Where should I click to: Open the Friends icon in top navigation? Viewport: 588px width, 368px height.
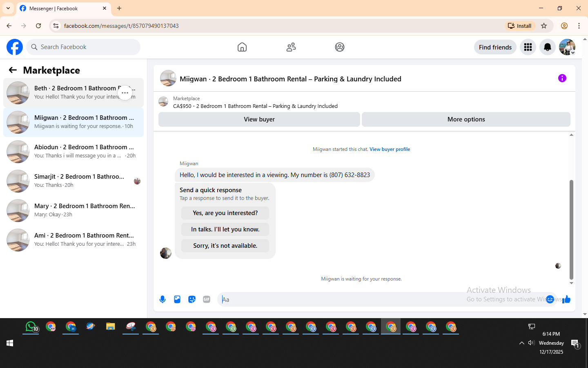[x=291, y=47]
